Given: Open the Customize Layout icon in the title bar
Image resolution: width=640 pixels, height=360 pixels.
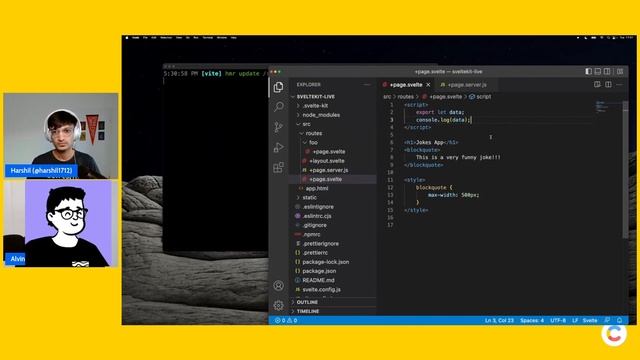Looking at the screenshot, I should click(x=620, y=71).
